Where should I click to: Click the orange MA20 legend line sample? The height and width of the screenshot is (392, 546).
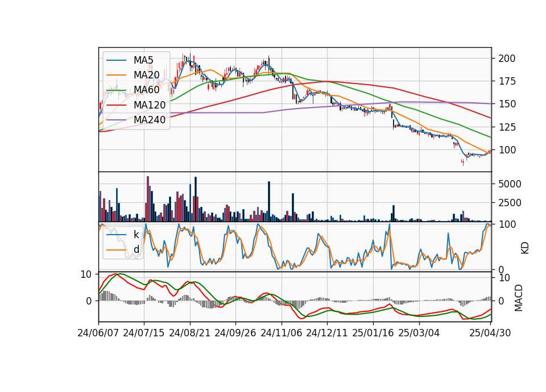point(116,75)
